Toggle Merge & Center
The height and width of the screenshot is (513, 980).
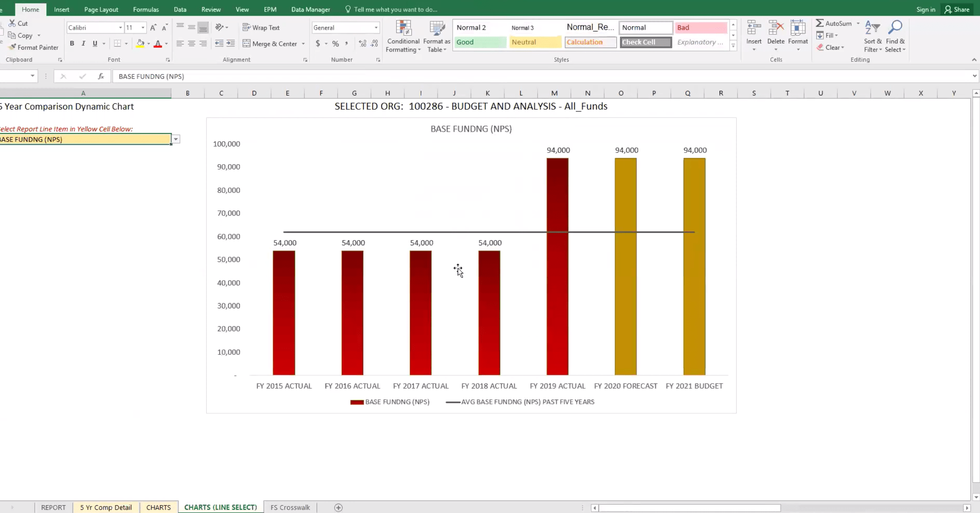270,44
